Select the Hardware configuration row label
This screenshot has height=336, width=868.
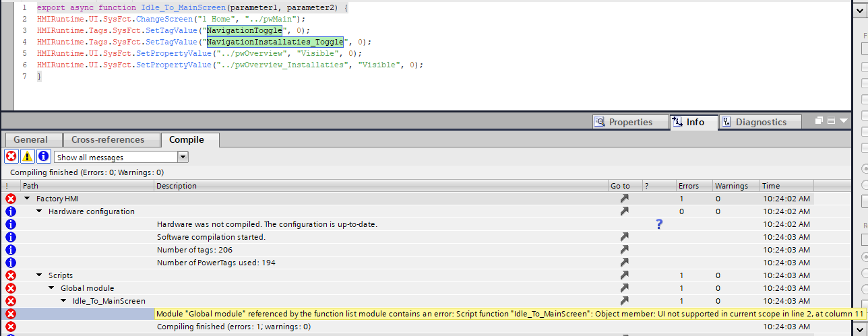coord(92,211)
